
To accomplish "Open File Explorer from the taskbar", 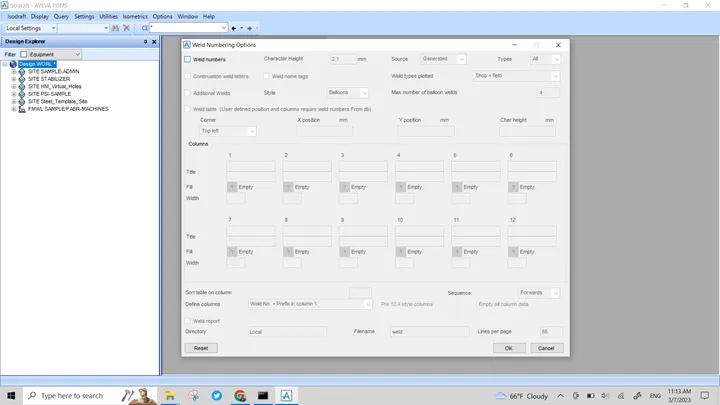I will (170, 395).
